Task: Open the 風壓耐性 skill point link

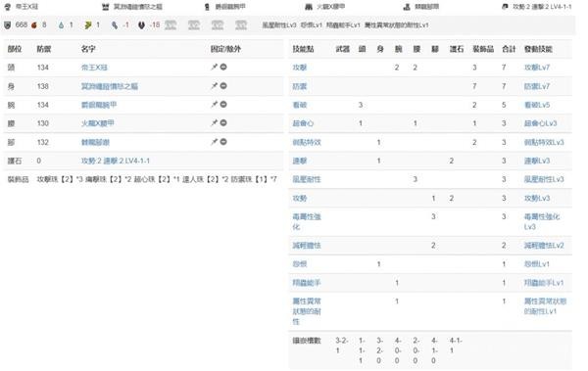Action: pos(307,179)
